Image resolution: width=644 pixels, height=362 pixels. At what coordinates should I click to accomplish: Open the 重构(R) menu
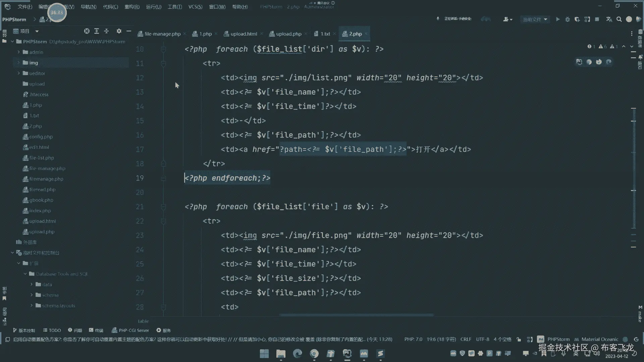pyautogui.click(x=132, y=7)
